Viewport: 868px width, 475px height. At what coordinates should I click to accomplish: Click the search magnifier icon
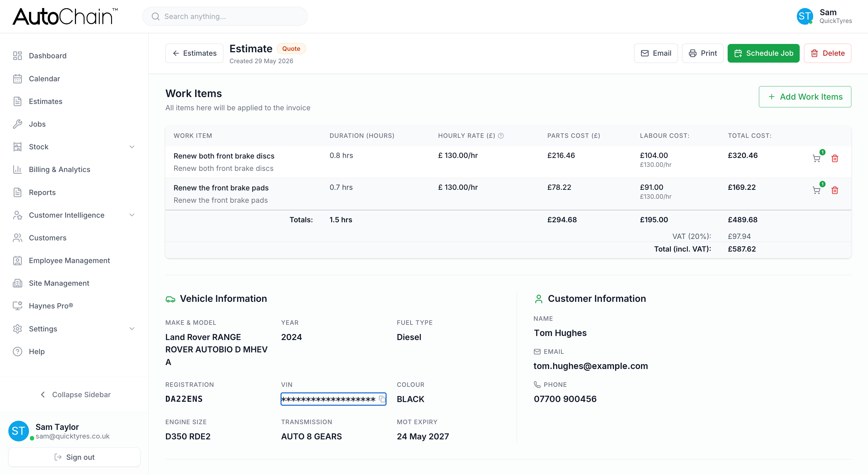coord(155,16)
